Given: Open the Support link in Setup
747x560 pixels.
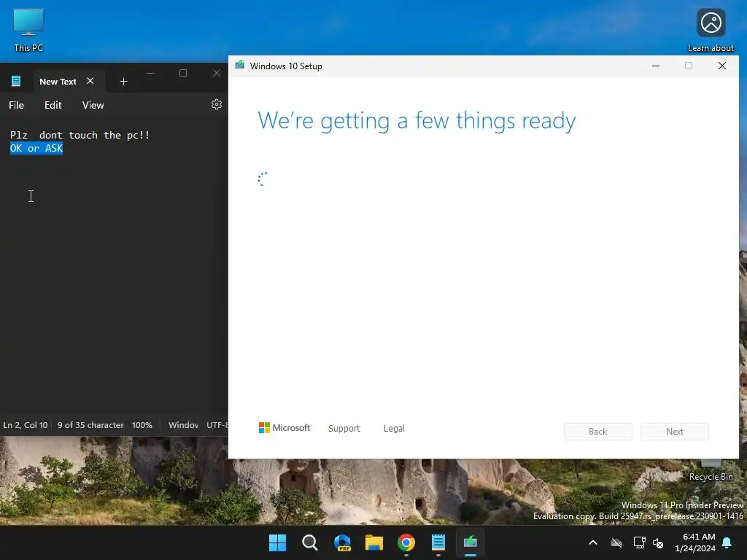Looking at the screenshot, I should pos(344,428).
